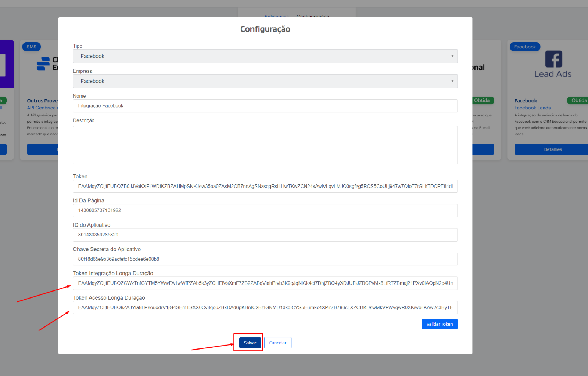Click the Facebook Leads subtitle link

pyautogui.click(x=532, y=108)
